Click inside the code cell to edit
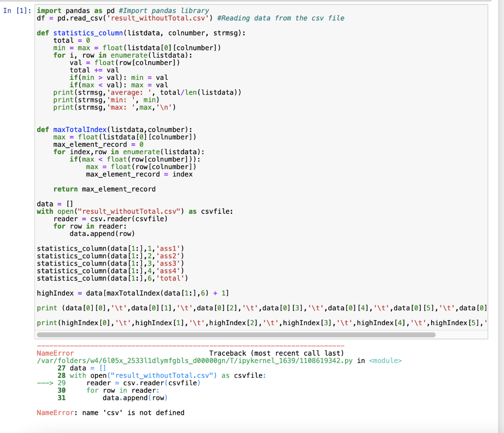 tap(197, 148)
